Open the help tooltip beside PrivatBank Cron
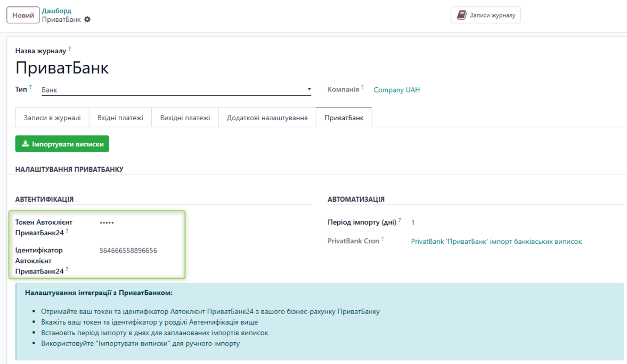Image resolution: width=627 pixels, height=364 pixels. pyautogui.click(x=382, y=240)
